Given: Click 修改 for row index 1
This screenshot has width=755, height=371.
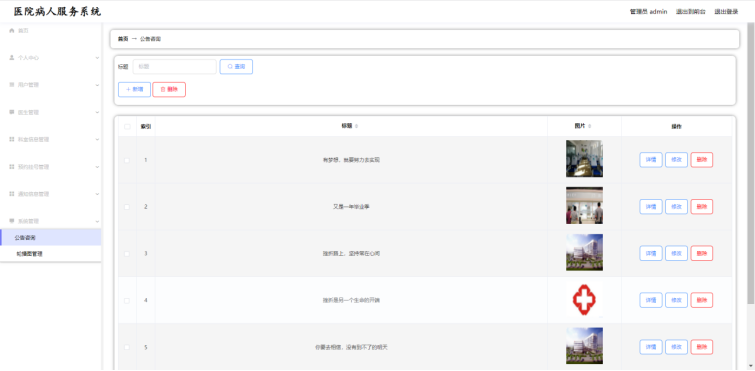Looking at the screenshot, I should pyautogui.click(x=677, y=160).
